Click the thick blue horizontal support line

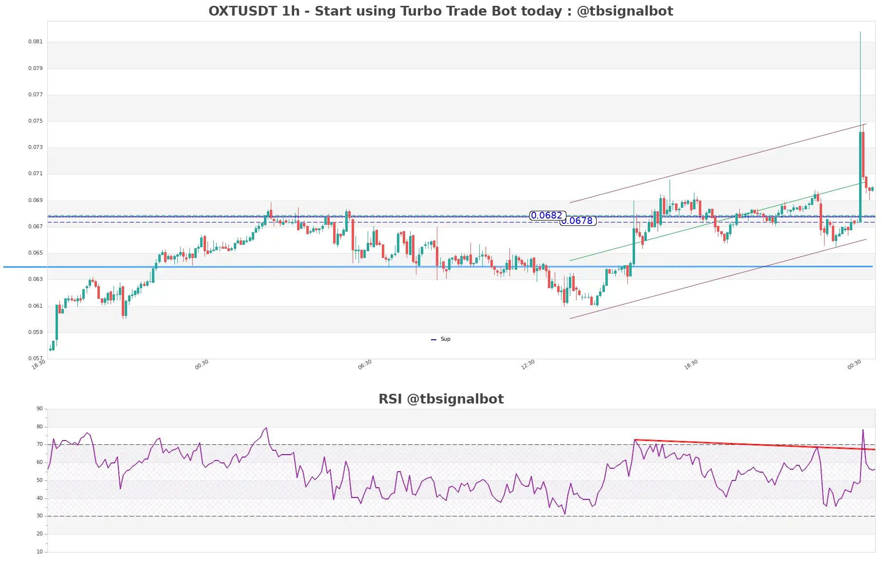[438, 267]
